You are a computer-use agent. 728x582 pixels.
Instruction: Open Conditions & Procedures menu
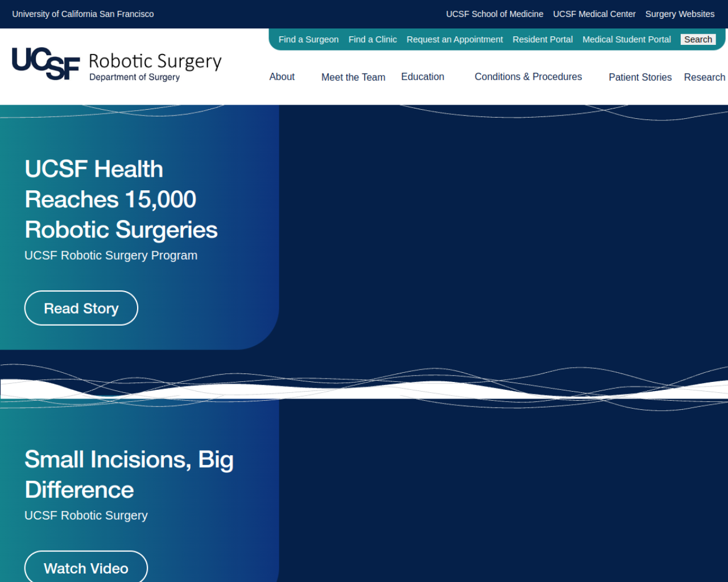528,77
